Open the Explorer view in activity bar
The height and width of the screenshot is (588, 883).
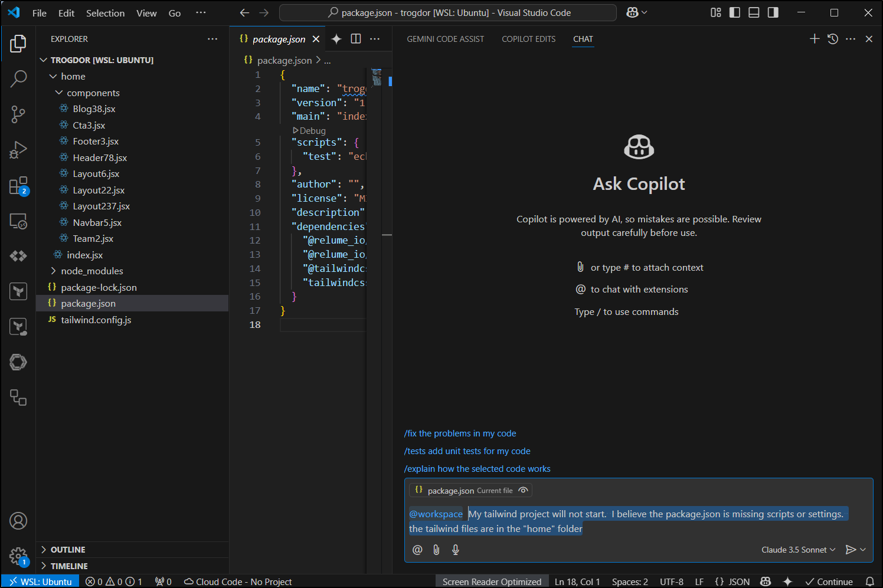coord(18,43)
